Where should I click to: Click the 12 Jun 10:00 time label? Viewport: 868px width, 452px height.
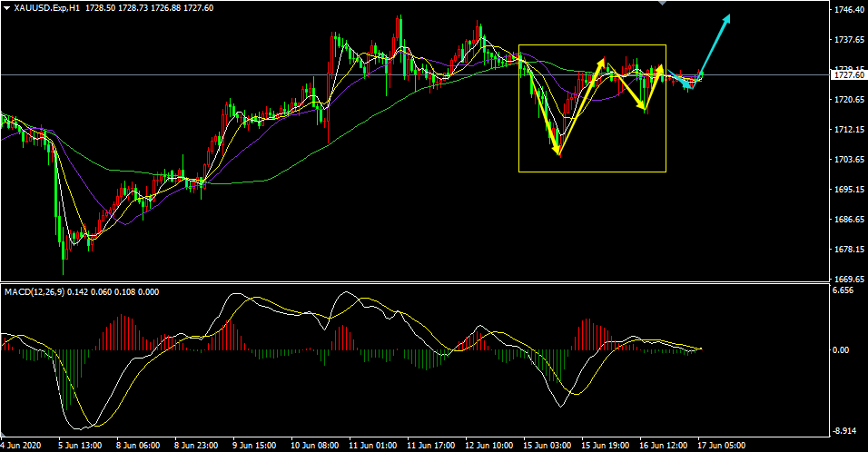pyautogui.click(x=490, y=446)
